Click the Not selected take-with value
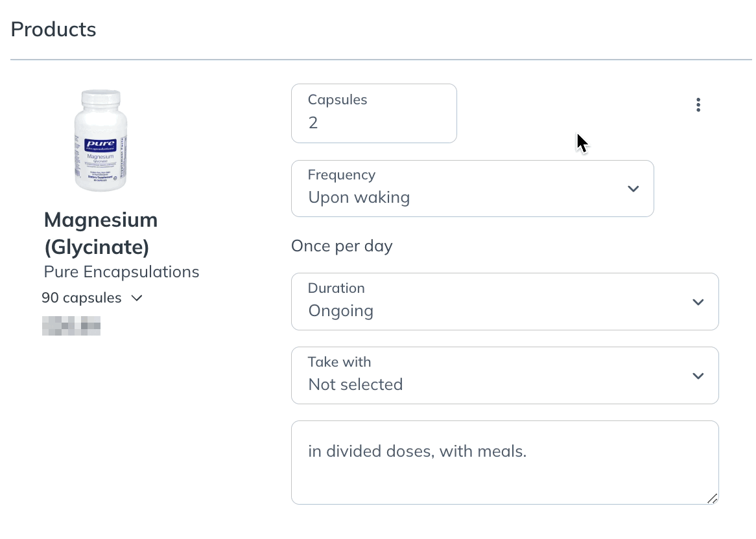 (x=355, y=384)
